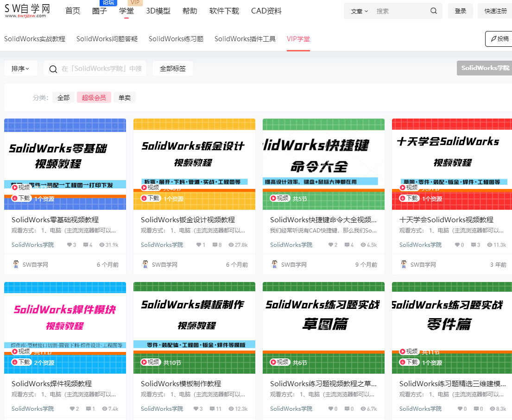The image size is (512, 420).
Task: Click 下载 badge on SolidWorks焊件模块 thumbnail
Action: click(21, 362)
